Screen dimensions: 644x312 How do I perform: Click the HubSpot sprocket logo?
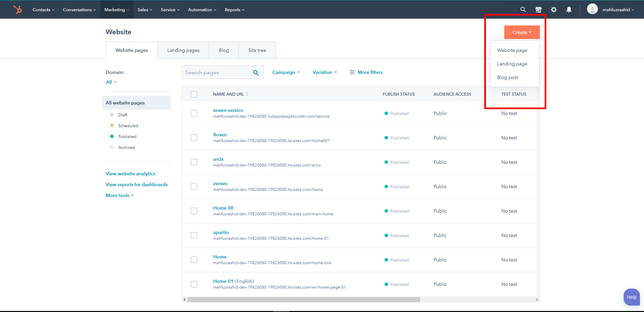[x=18, y=9]
